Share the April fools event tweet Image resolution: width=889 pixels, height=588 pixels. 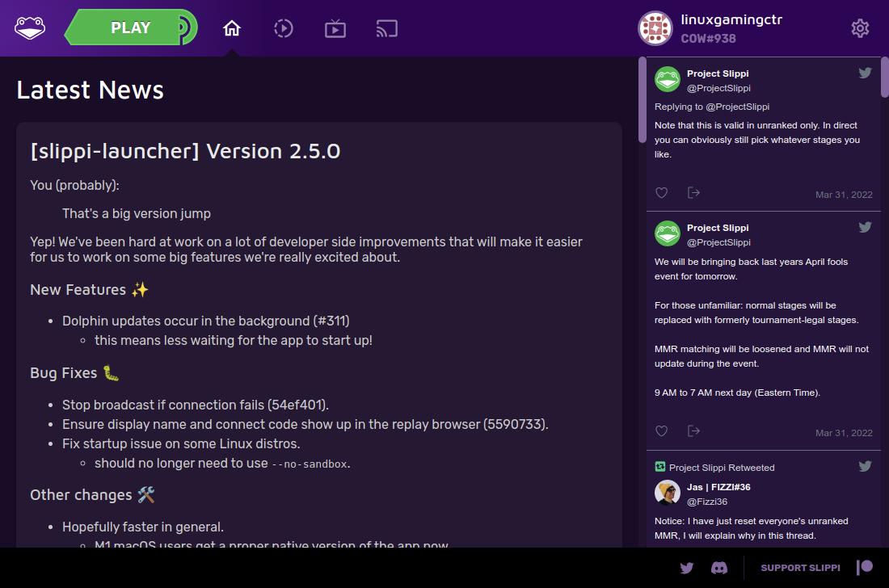coord(693,431)
